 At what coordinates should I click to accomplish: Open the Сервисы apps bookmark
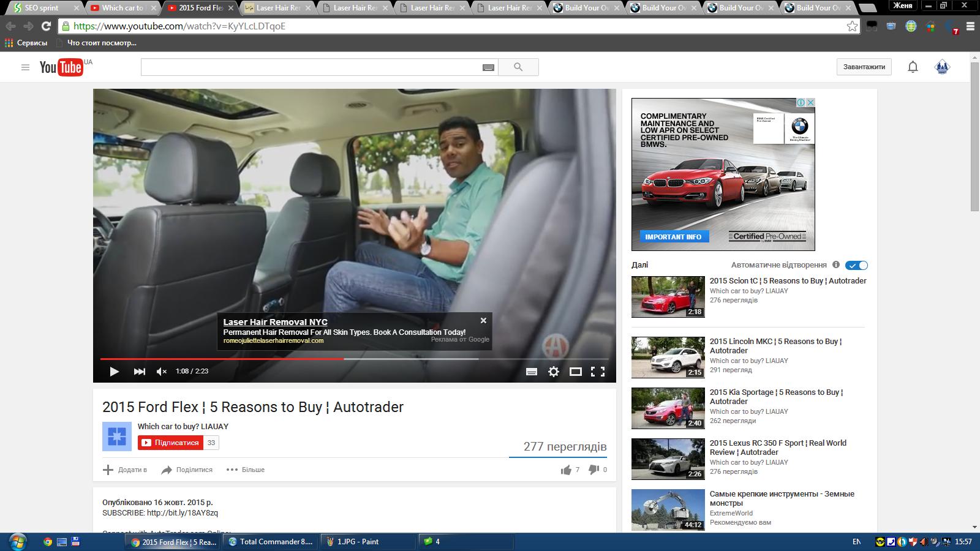26,43
